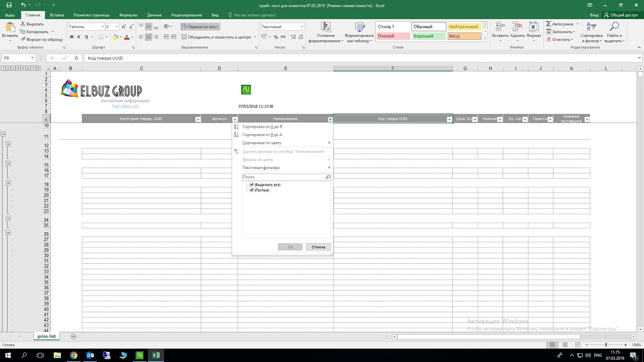The height and width of the screenshot is (362, 644).
Task: Open Сортировка по цвету submenu
Action: click(x=282, y=143)
